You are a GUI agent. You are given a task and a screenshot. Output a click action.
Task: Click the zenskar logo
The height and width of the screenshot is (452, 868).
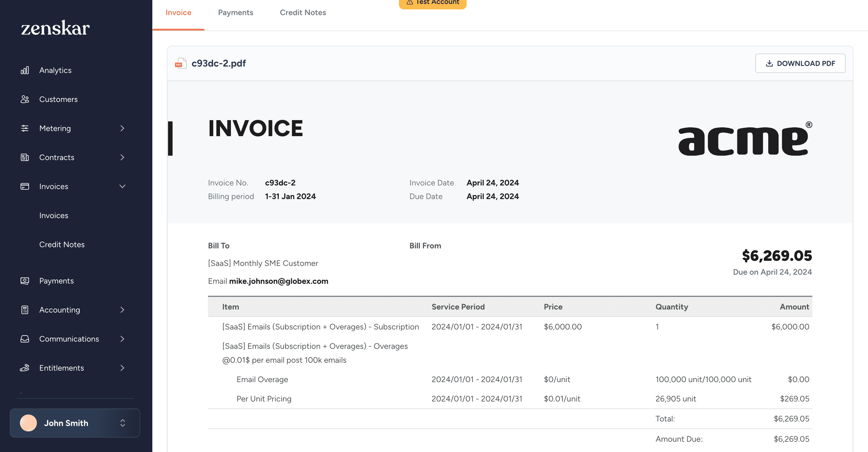(x=55, y=28)
